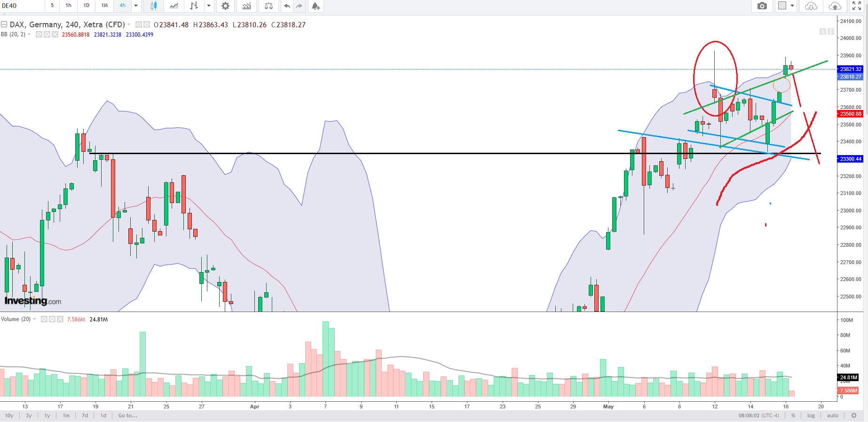The width and height of the screenshot is (868, 422).
Task: Select the 1D timeframe tab
Action: pos(87,6)
